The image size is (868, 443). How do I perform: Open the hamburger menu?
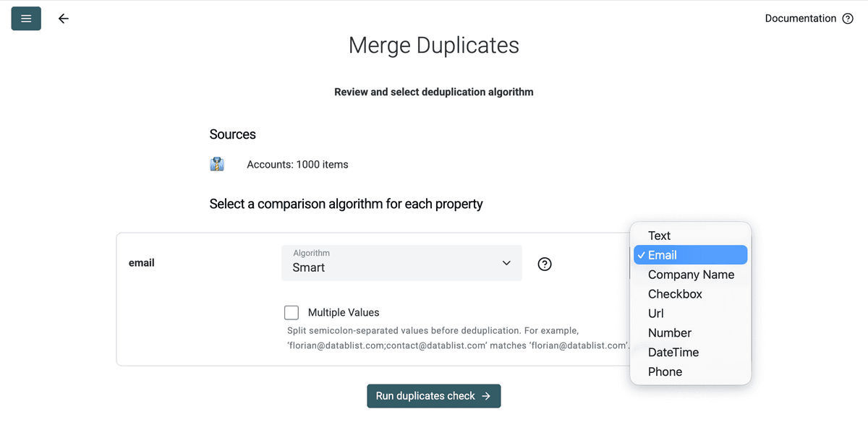coord(26,18)
